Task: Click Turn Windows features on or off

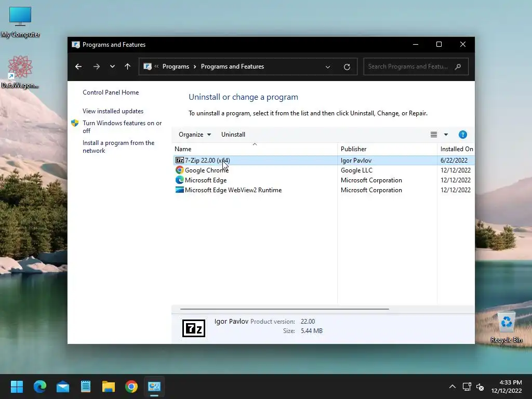Action: pyautogui.click(x=122, y=127)
